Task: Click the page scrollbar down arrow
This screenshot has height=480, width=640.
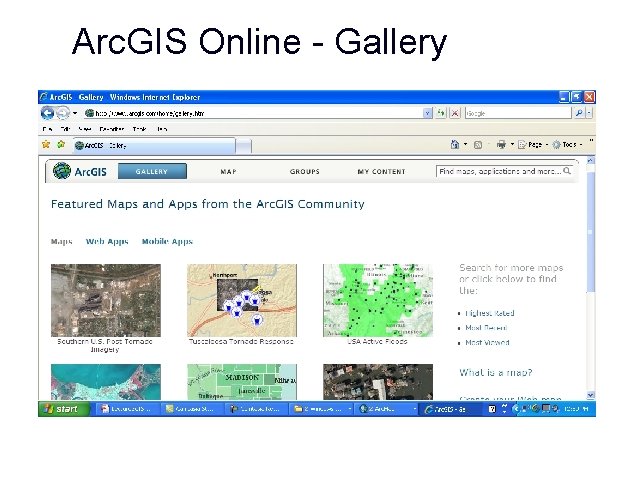Action: point(591,395)
